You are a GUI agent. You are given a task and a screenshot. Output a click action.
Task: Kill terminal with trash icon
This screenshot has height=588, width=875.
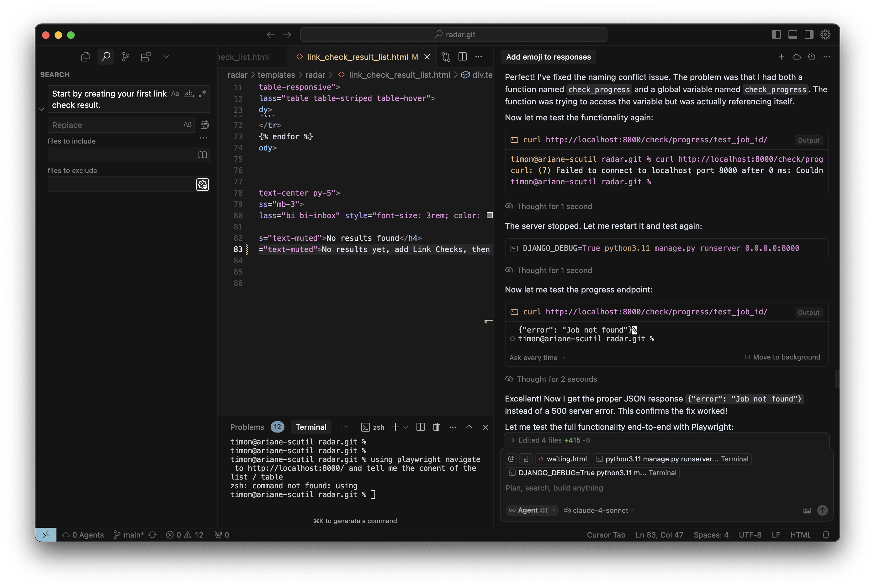click(436, 427)
